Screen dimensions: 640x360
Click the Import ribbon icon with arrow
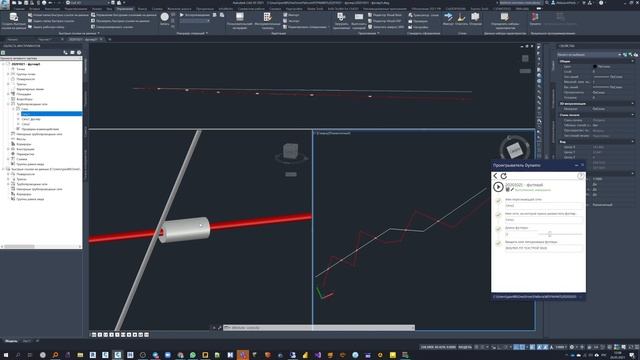pyautogui.click(x=448, y=18)
